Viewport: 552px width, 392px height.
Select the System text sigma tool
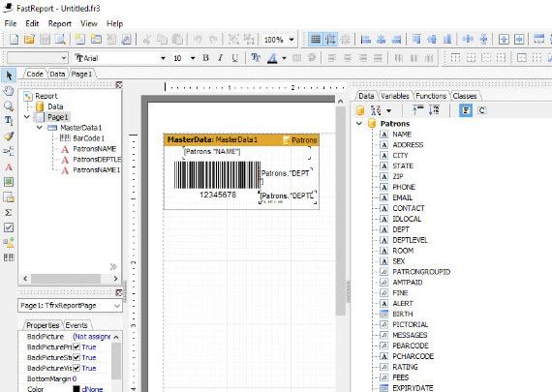pyautogui.click(x=9, y=212)
